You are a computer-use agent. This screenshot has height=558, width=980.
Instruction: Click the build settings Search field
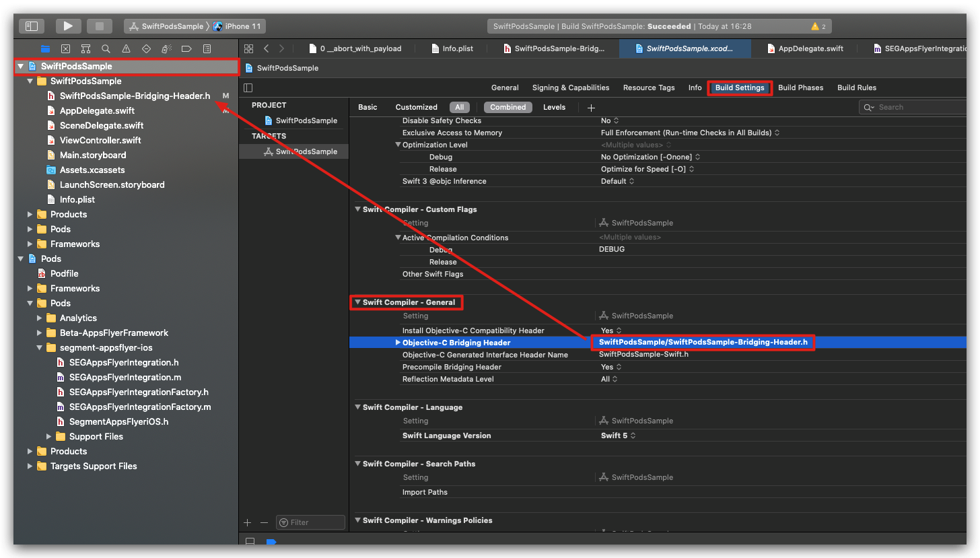coord(913,107)
